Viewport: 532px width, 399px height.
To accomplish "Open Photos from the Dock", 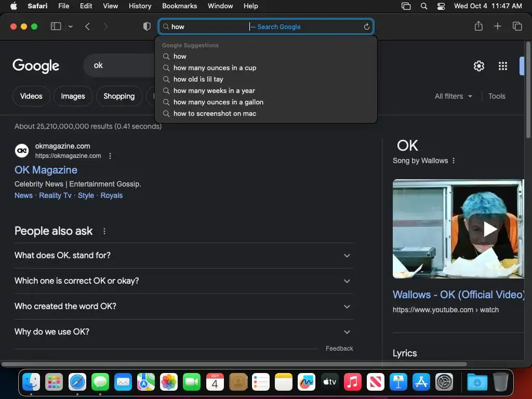I will [169, 382].
